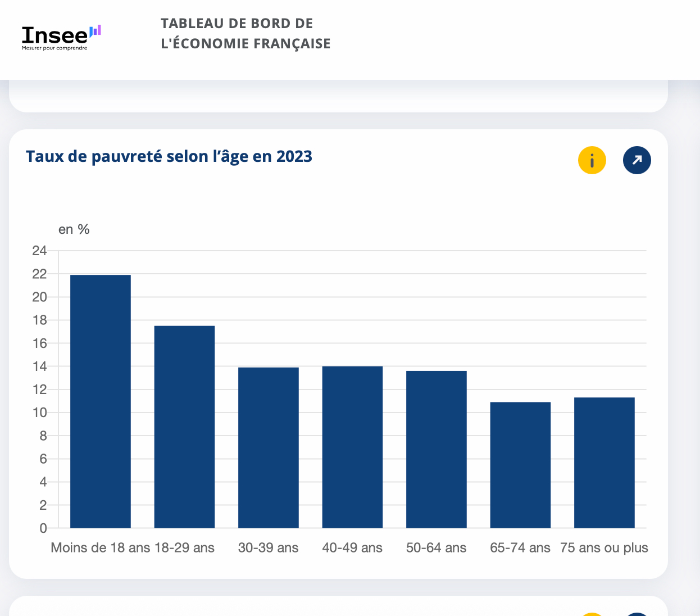
Task: Select the 40-49 ans bar
Action: point(352,447)
